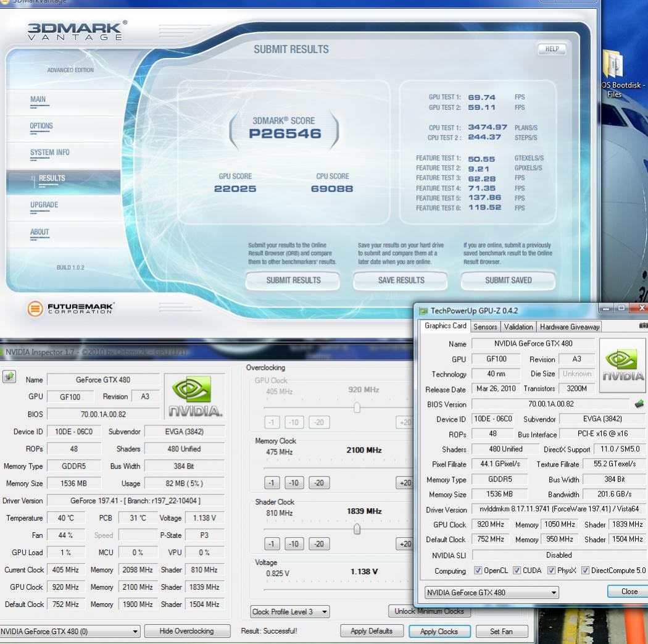Click the Name field in GPU-Z
Screen dimensions: 648x644
point(533,343)
